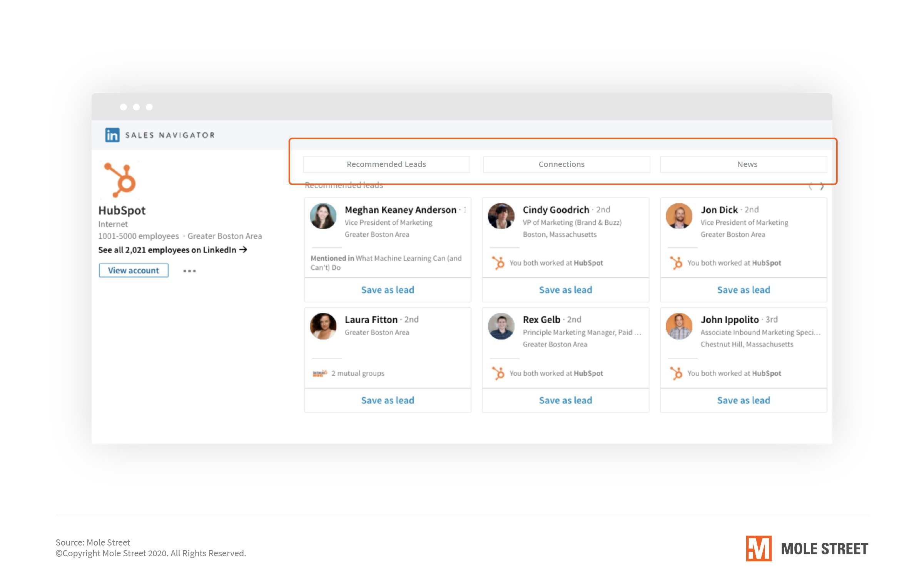Viewport: 924px width, 584px height.
Task: Save Meghan Keaney Anderson as lead
Action: (388, 290)
